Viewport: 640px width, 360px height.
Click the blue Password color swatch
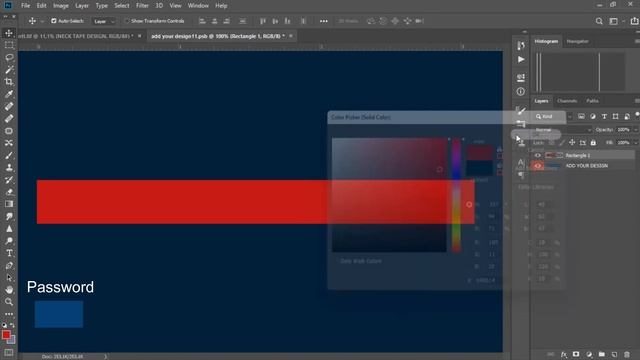click(x=59, y=314)
